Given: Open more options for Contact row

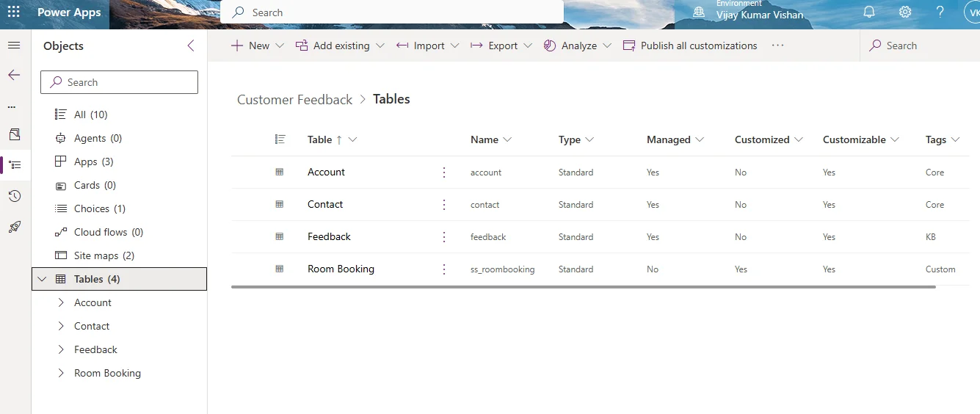Looking at the screenshot, I should pyautogui.click(x=444, y=205).
